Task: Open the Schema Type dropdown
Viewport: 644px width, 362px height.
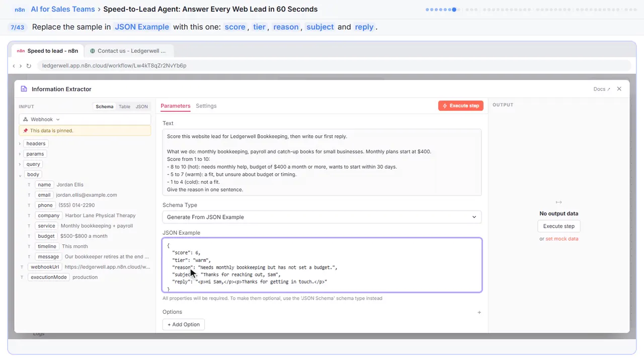Action: coord(322,217)
